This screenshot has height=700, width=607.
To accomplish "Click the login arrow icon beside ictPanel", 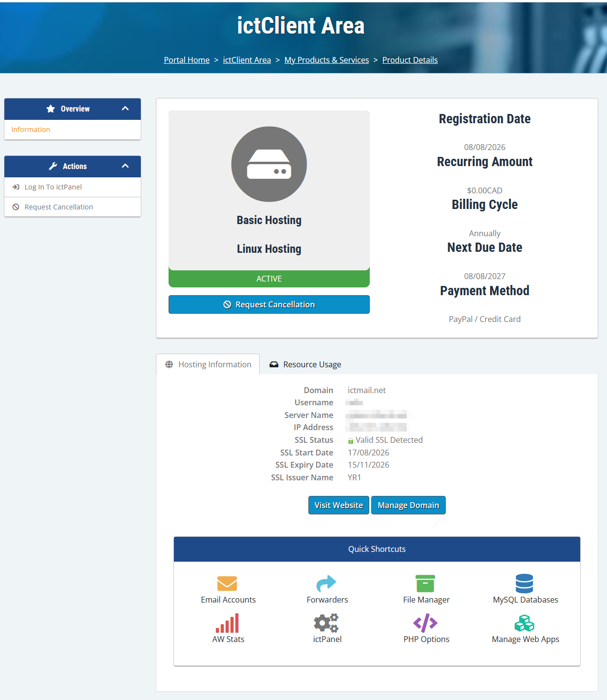I will 16,187.
